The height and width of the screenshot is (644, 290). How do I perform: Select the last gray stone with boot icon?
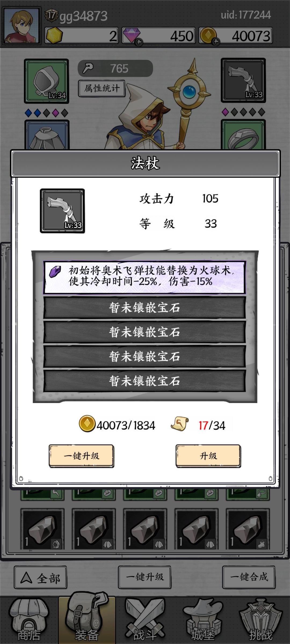(248, 529)
